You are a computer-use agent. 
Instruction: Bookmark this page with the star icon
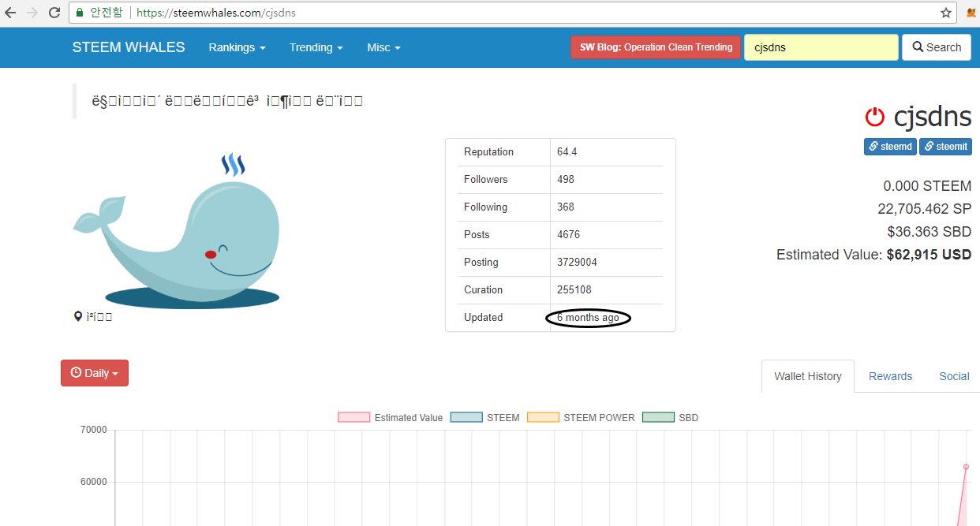[x=946, y=13]
